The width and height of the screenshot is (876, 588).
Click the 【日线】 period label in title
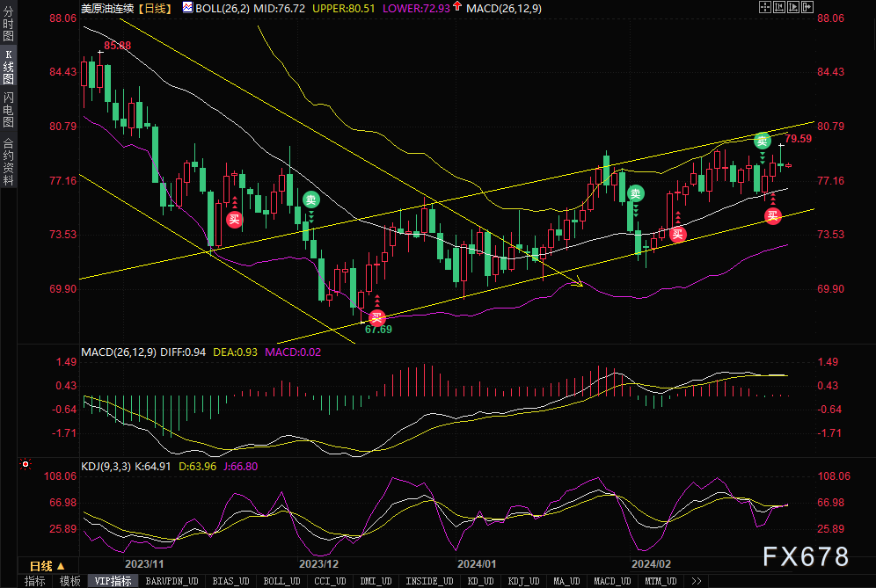pos(155,9)
